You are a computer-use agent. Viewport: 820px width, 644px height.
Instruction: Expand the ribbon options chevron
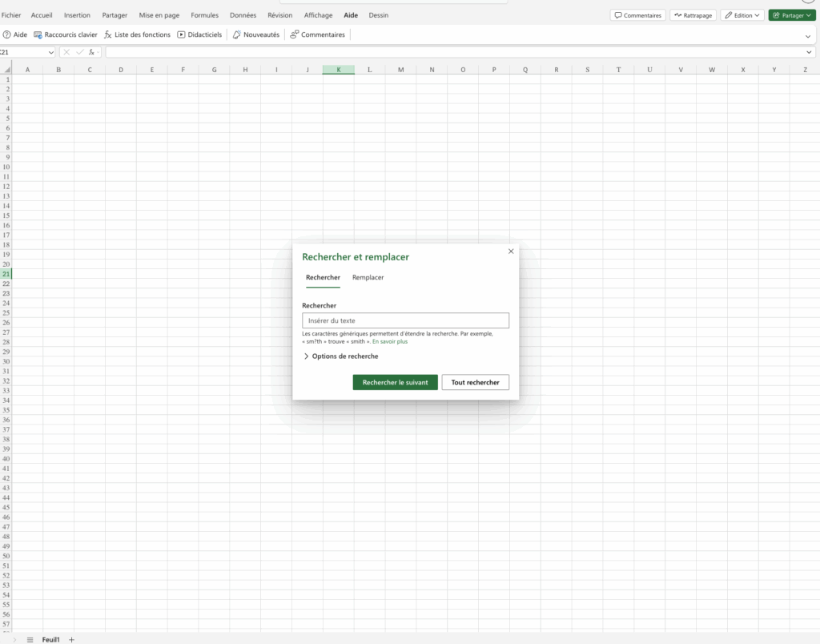click(x=808, y=35)
